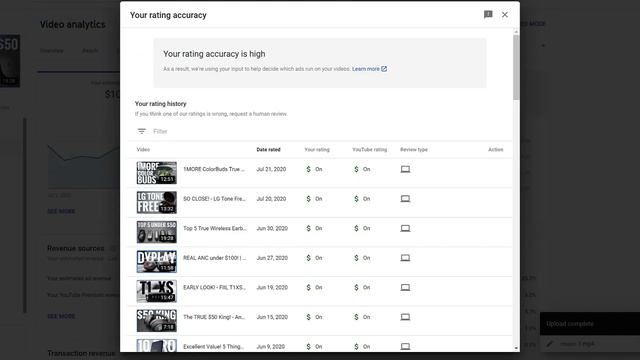
Task: Click the scrollbar down arrow at bottom
Action: click(516, 348)
